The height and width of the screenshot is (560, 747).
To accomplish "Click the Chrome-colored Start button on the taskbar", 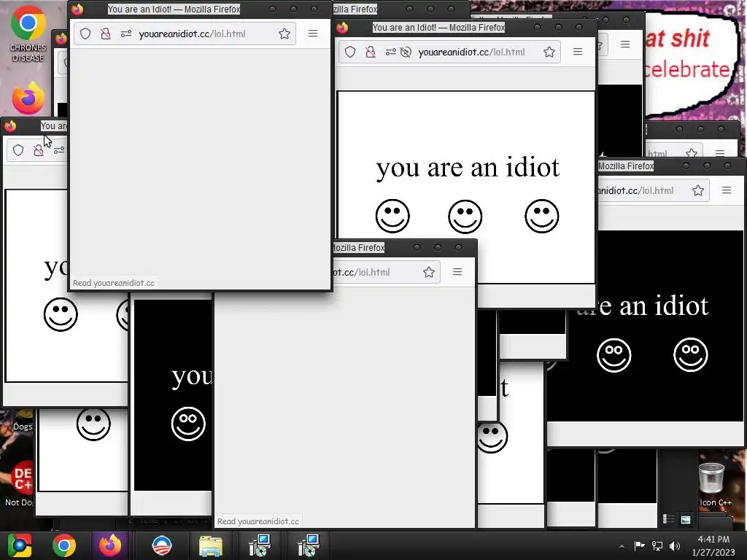I will (x=20, y=545).
